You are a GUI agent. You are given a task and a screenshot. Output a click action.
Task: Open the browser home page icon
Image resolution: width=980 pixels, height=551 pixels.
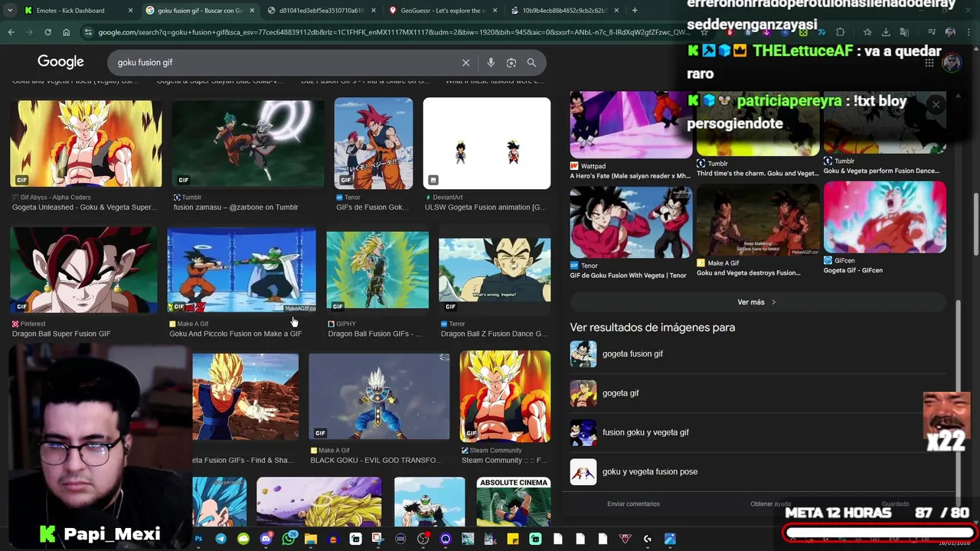[x=67, y=32]
